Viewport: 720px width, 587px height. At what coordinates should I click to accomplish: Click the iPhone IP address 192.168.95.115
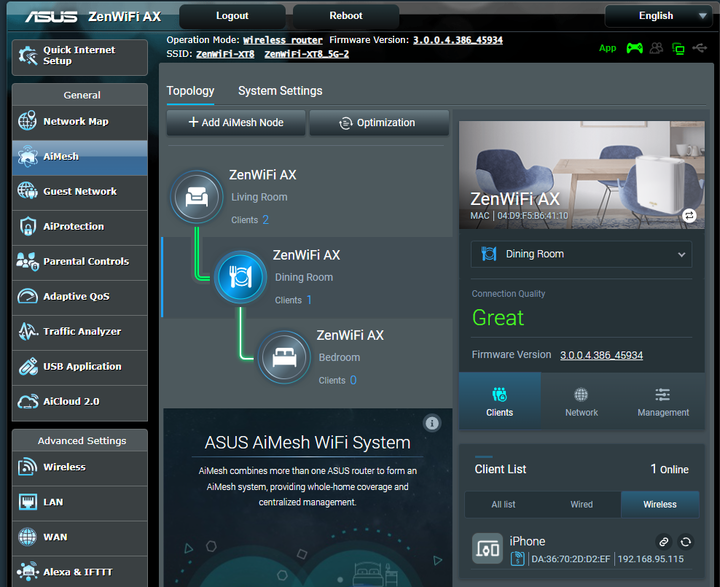pyautogui.click(x=650, y=559)
